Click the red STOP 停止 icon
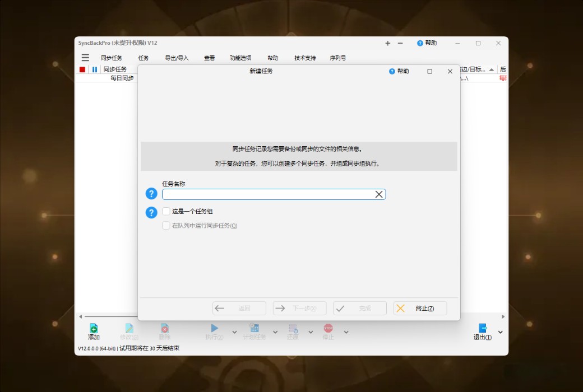Screen dimensions: 583x392 coord(327,328)
